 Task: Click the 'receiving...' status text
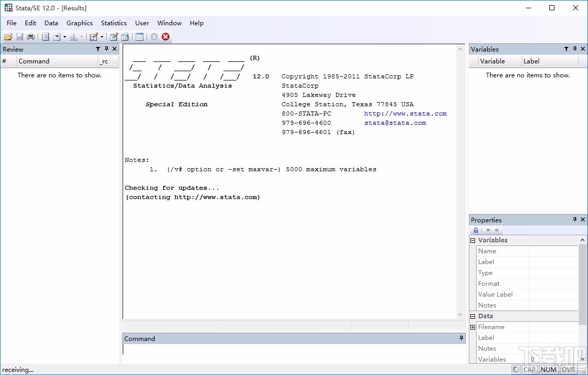tap(18, 370)
